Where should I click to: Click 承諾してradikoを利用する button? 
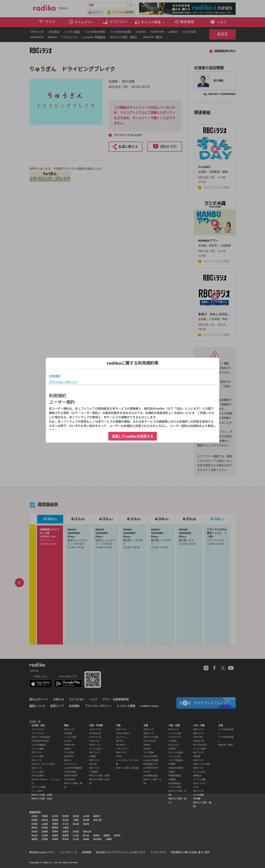pos(132,436)
